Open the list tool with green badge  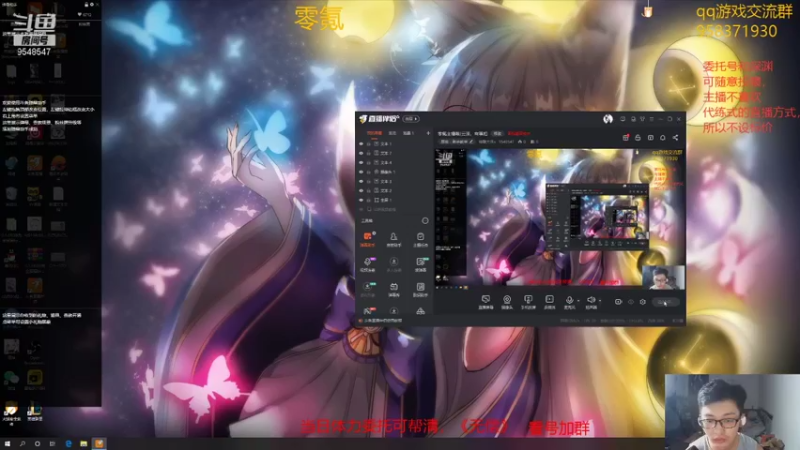(x=420, y=264)
